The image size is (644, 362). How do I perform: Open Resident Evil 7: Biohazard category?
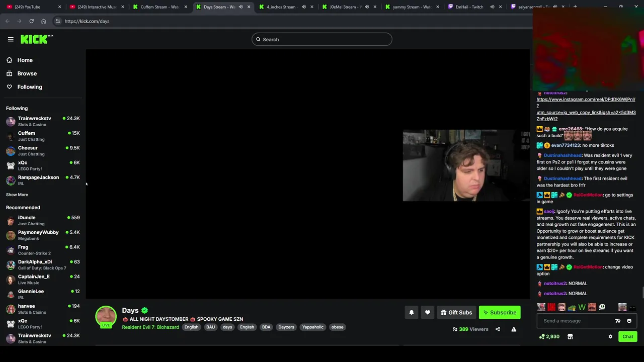tap(150, 327)
